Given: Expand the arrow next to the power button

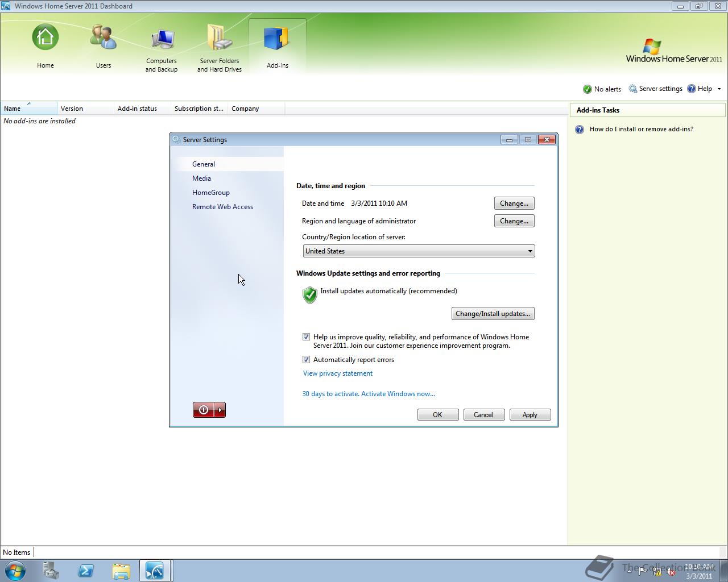Looking at the screenshot, I should pos(220,410).
